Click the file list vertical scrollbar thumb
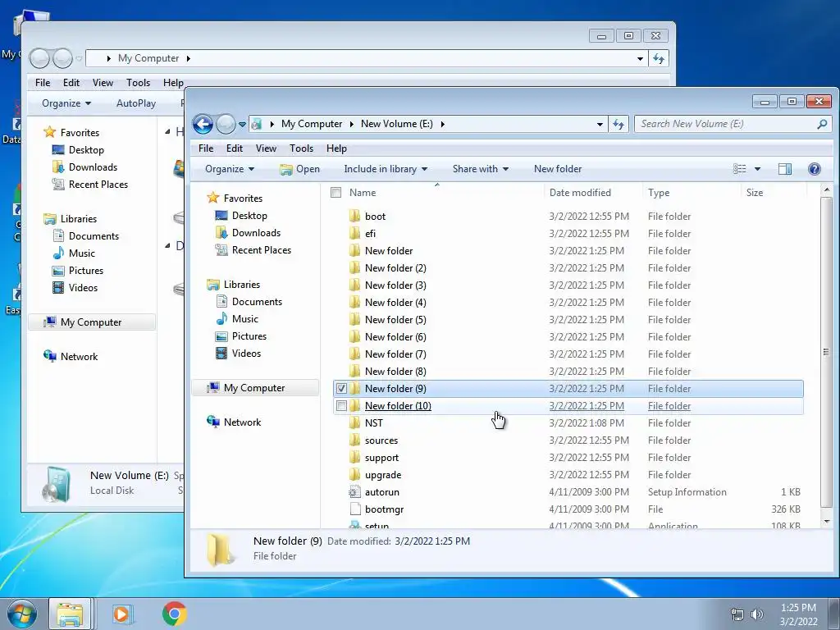Viewport: 840px width, 630px height. pyautogui.click(x=826, y=351)
